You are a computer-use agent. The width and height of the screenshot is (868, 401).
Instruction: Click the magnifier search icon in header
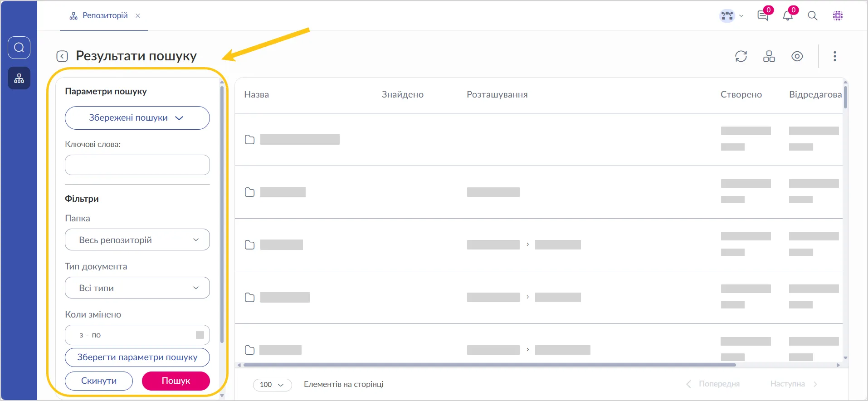[x=813, y=16]
